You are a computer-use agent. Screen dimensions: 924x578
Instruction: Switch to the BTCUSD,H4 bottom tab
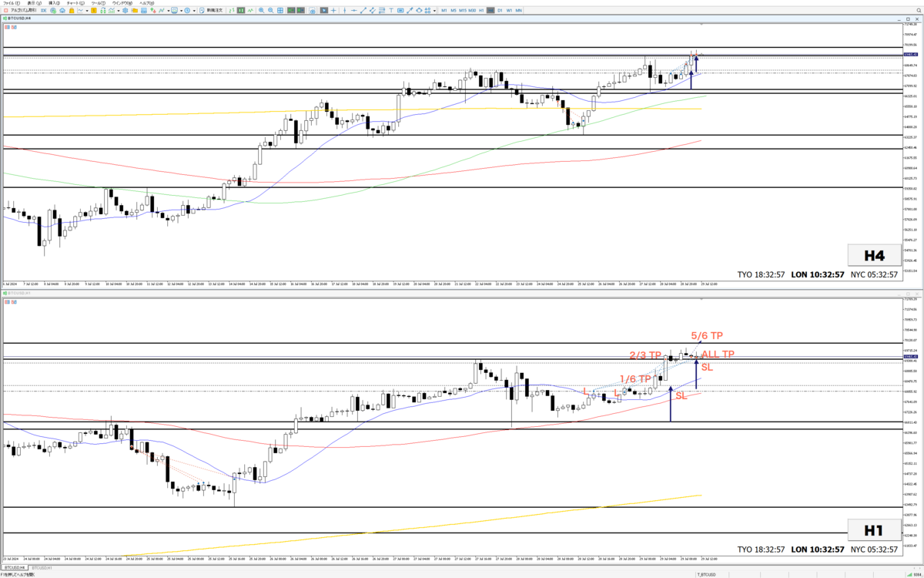[15, 568]
